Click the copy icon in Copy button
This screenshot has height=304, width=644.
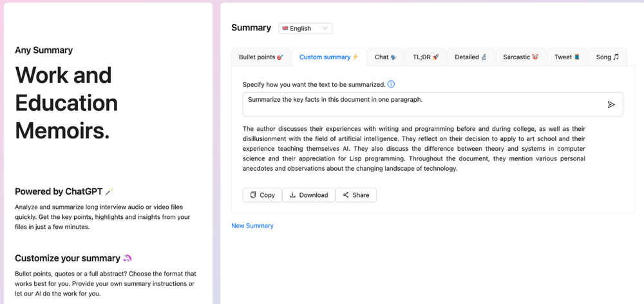253,195
